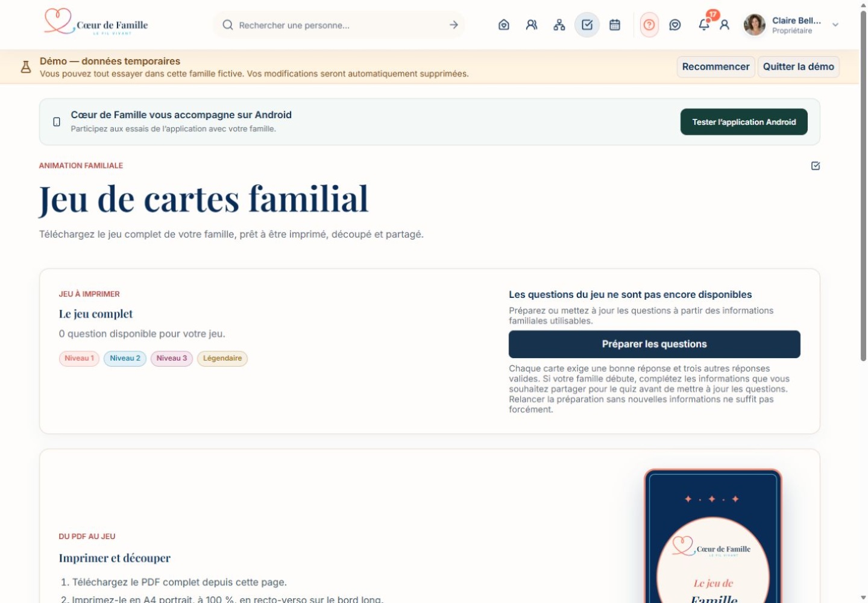The height and width of the screenshot is (603, 868).
Task: Click the flask icon in the demo banner
Action: click(x=26, y=67)
